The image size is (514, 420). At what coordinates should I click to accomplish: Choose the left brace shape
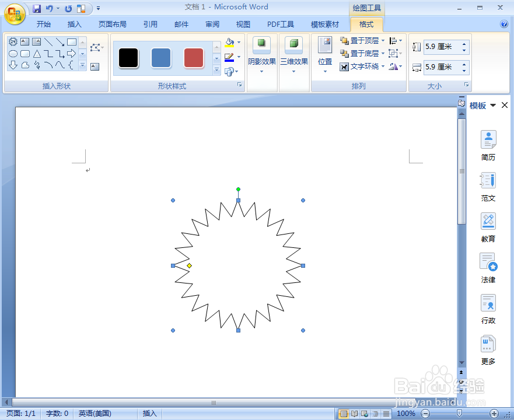pos(71,65)
